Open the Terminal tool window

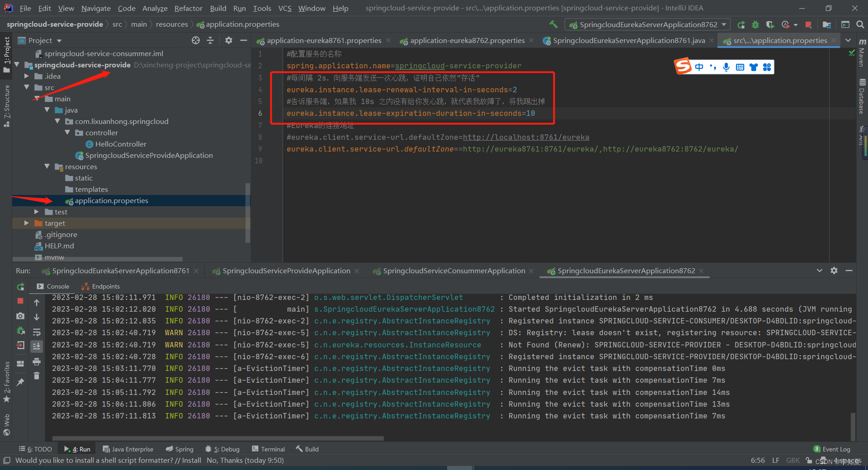[x=269, y=449]
